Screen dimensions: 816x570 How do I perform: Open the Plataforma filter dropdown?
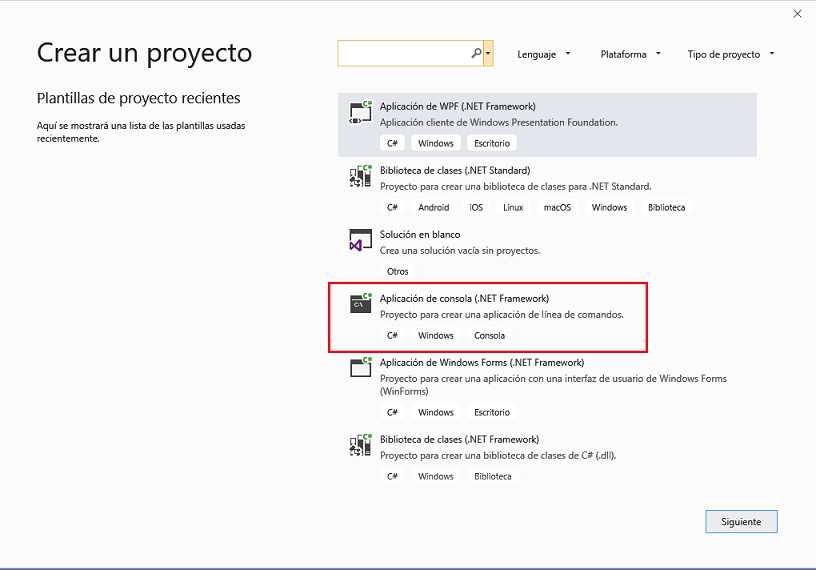point(630,54)
